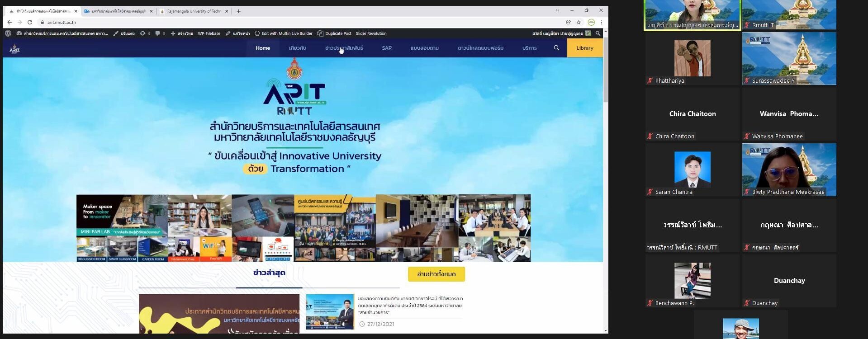Open the แบบสอบถาม menu item

pos(425,48)
